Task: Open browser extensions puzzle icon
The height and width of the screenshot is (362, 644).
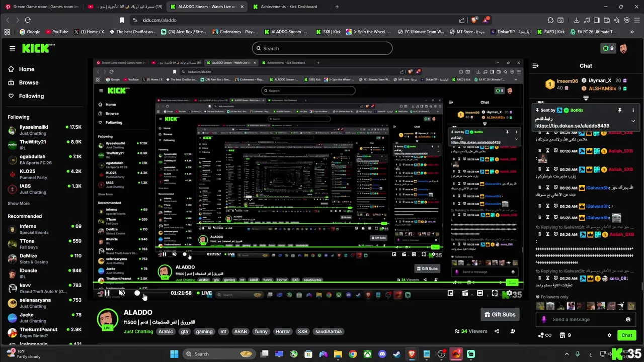Action: (550, 20)
